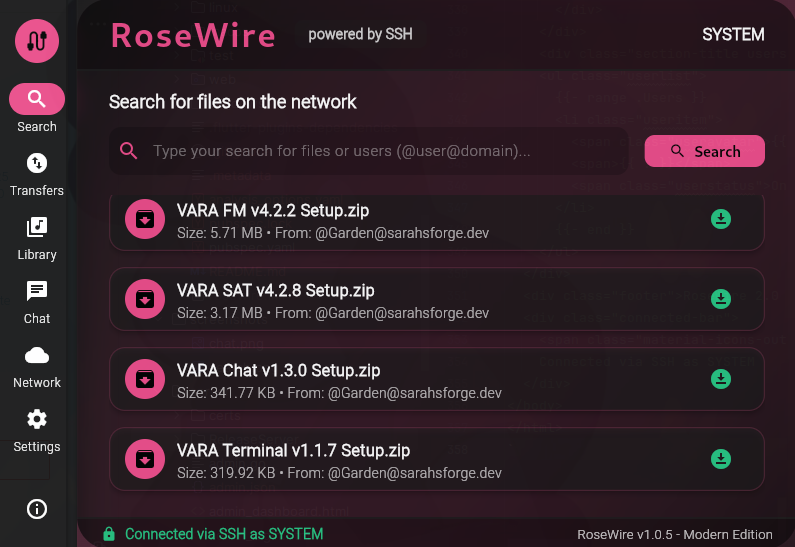Open the Transfers section
This screenshot has height=547, width=795.
[x=37, y=174]
